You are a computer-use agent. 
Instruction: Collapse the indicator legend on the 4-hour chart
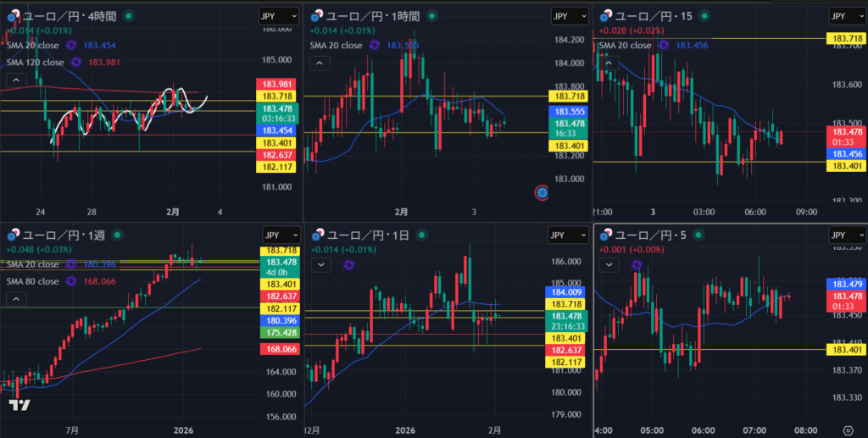pos(14,80)
